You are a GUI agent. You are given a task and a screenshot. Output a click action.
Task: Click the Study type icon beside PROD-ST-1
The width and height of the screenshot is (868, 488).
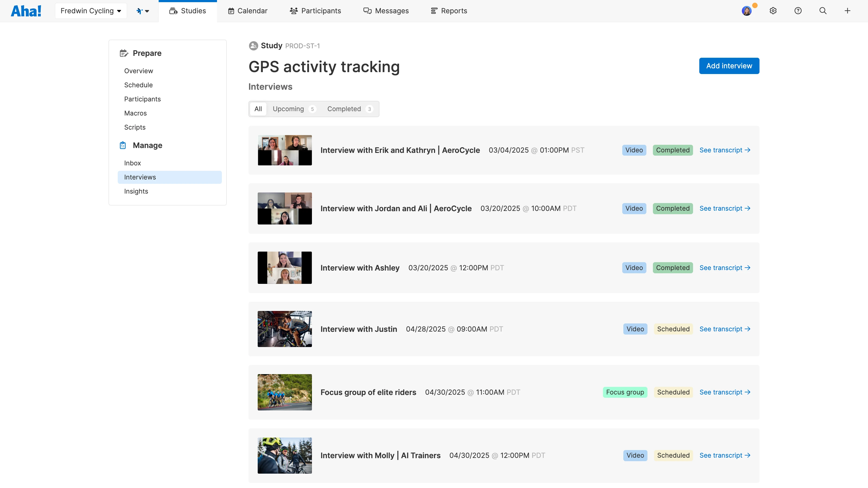253,46
